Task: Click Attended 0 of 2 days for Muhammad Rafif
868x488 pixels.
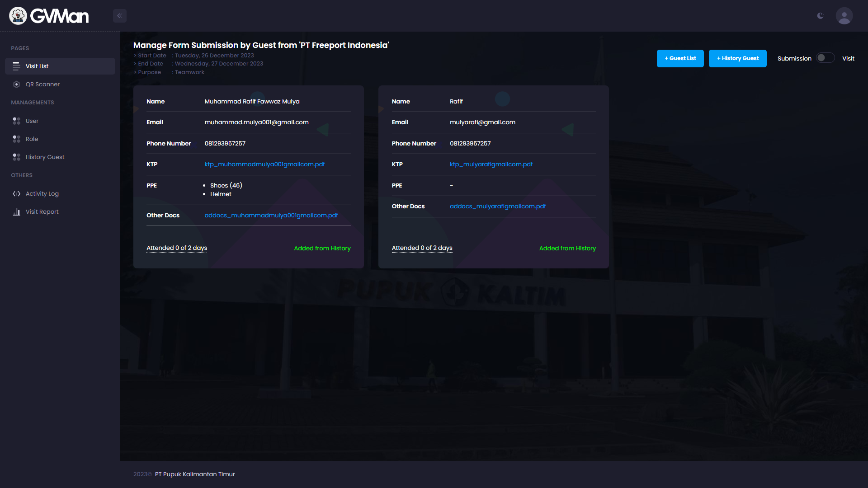Action: point(177,248)
